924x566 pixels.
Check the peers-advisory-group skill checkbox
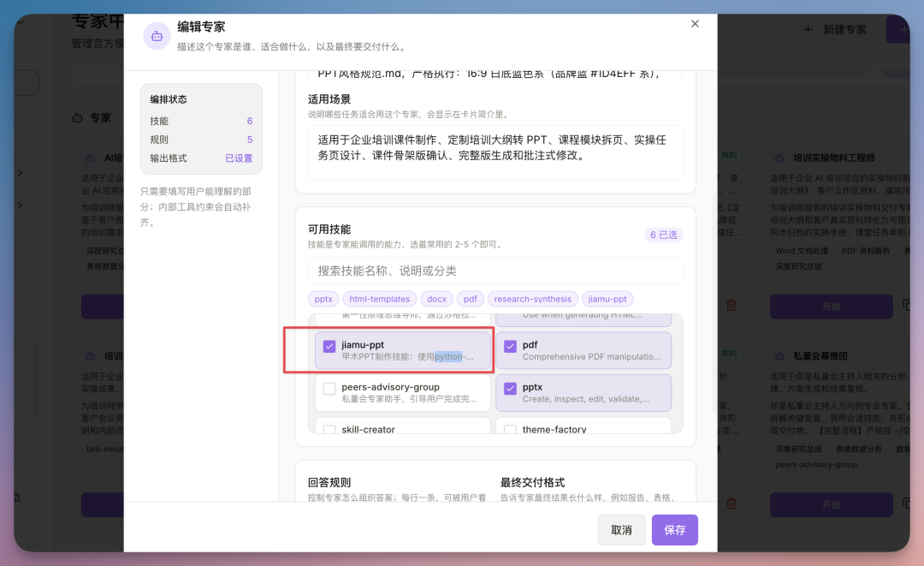click(x=329, y=389)
